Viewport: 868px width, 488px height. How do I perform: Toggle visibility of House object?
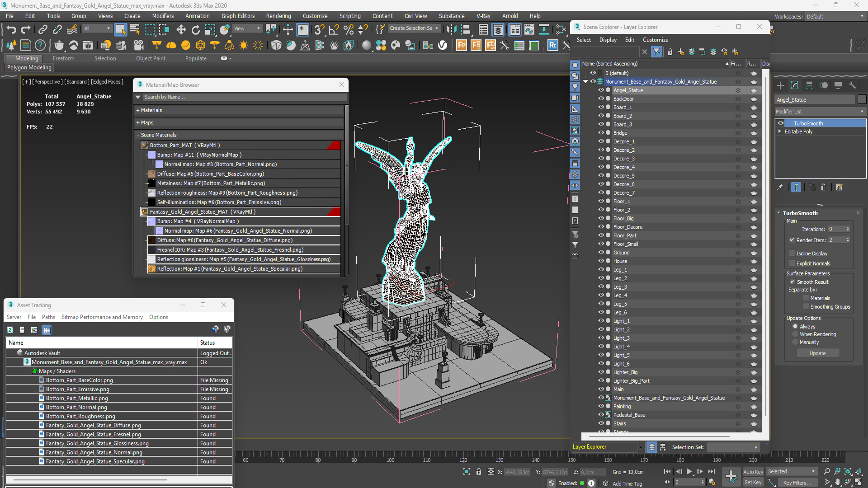coord(601,261)
